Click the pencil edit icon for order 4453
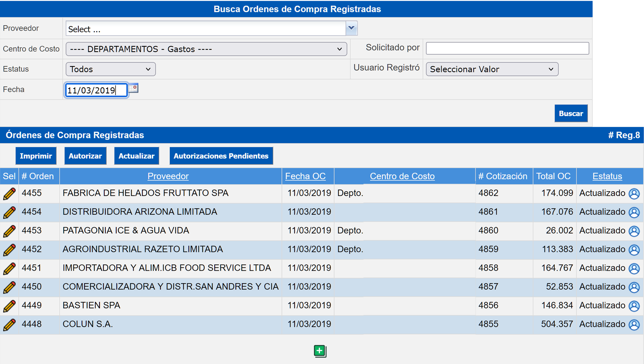644x364 pixels. [9, 231]
